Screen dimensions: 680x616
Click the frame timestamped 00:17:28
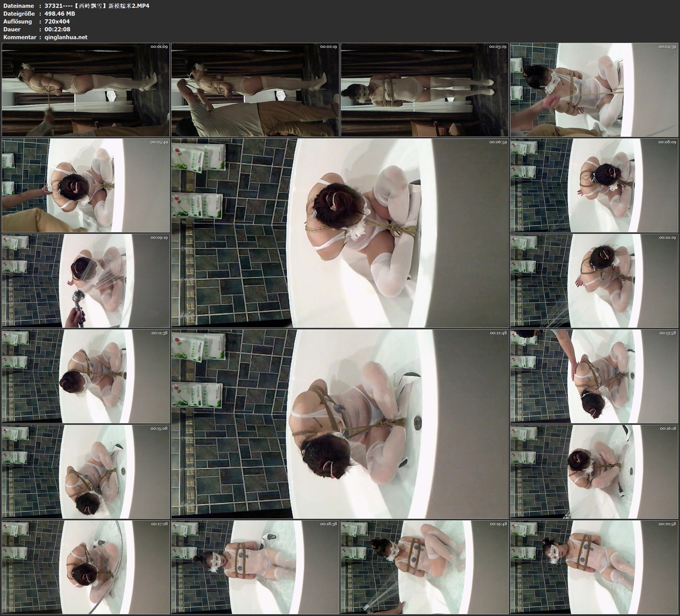point(86,567)
